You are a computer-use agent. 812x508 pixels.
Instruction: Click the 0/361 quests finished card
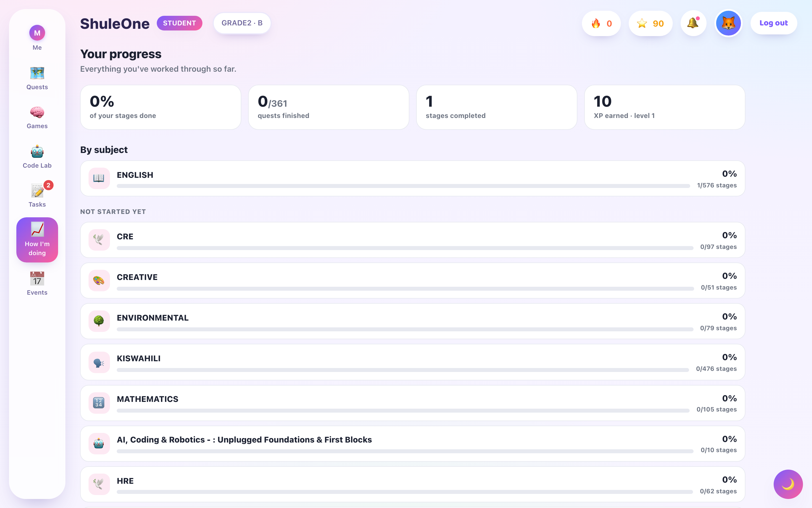click(328, 107)
